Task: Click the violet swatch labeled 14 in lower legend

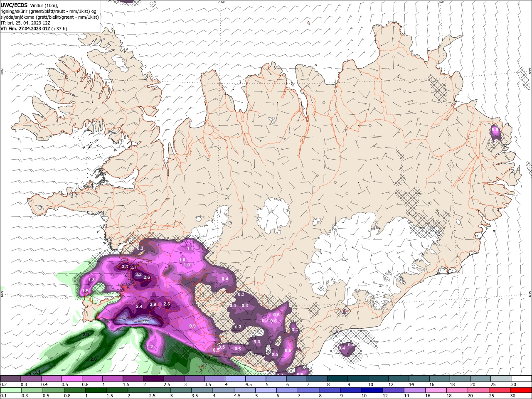Action: coord(414,390)
